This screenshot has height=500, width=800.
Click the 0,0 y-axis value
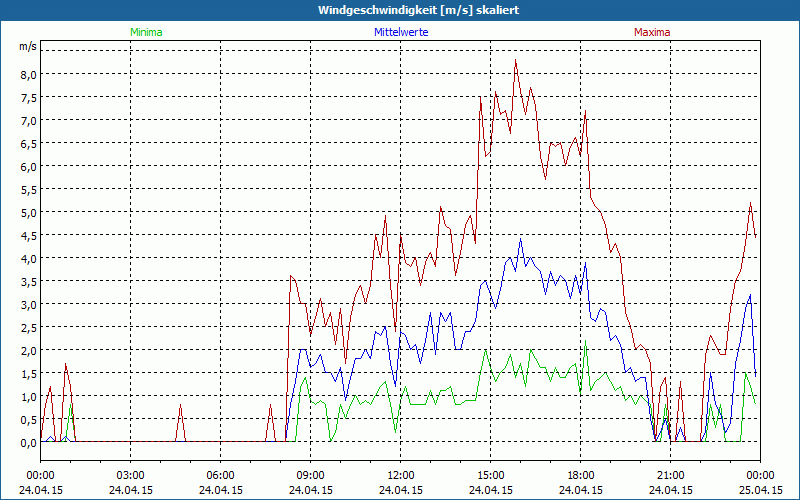click(29, 442)
